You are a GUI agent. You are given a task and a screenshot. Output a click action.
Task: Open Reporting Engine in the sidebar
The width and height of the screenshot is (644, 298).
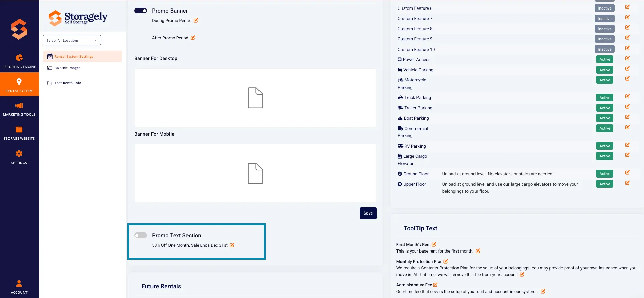[19, 61]
